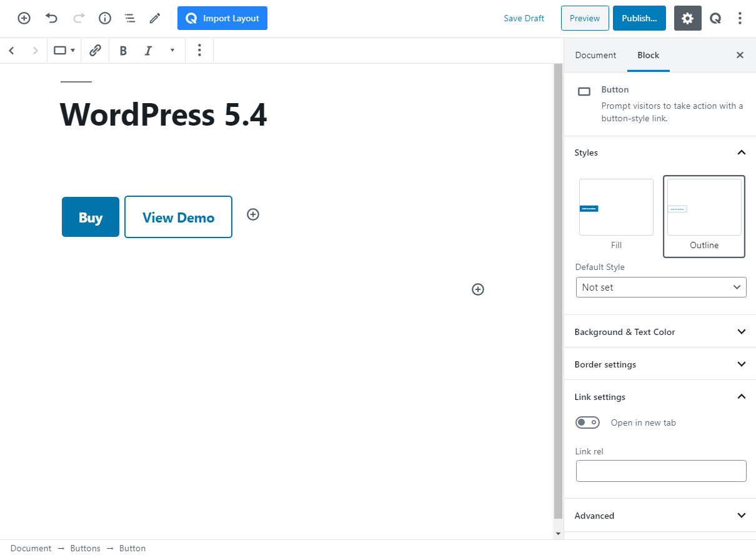The width and height of the screenshot is (756, 555).
Task: Open post Preview
Action: (x=585, y=18)
